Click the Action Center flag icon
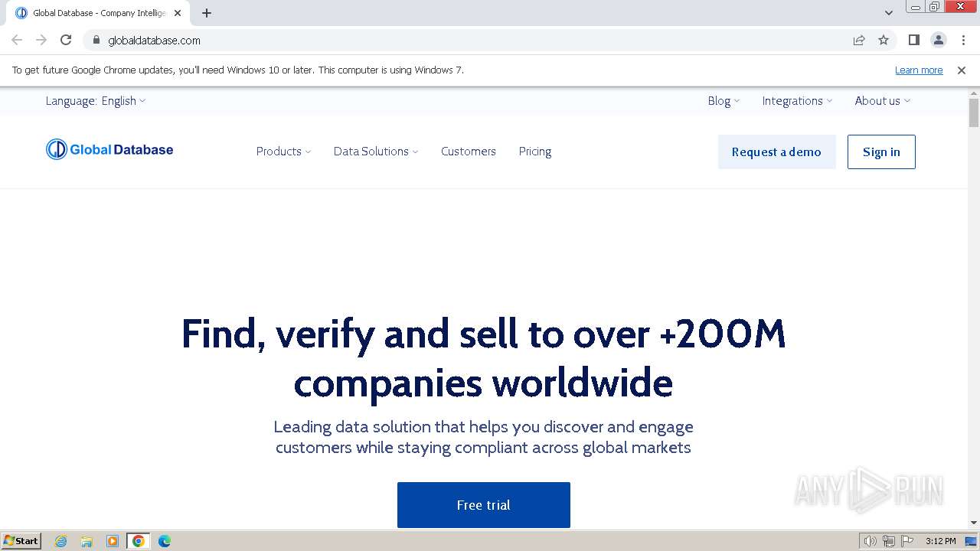This screenshot has width=980, height=551. [907, 541]
